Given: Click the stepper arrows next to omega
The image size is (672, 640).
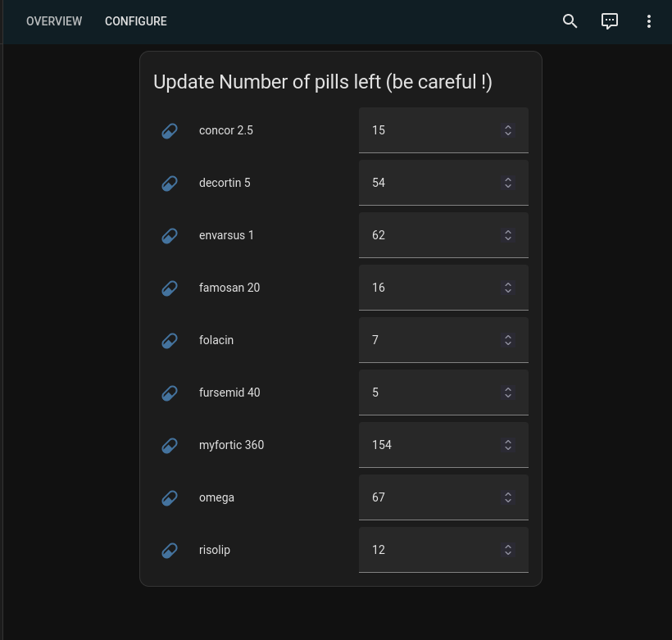Looking at the screenshot, I should (x=508, y=497).
